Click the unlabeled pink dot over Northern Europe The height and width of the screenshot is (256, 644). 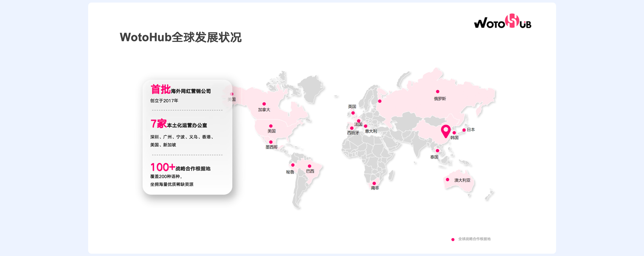pos(380,101)
